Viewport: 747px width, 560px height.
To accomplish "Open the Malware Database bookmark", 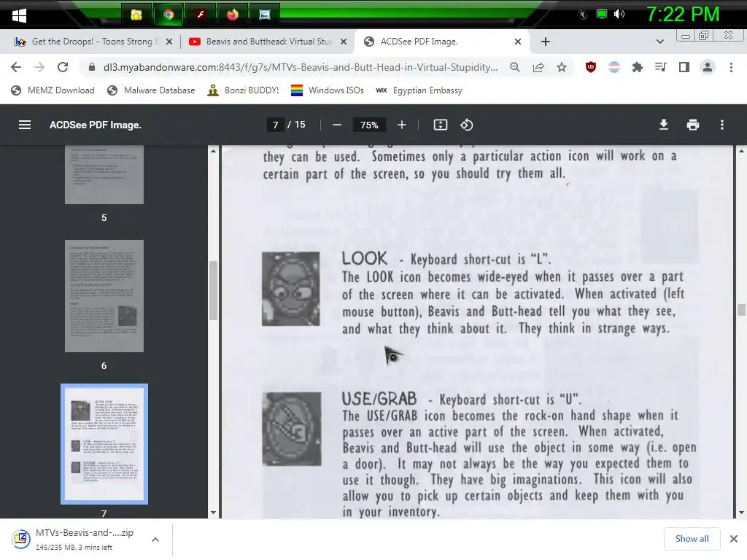I will pyautogui.click(x=151, y=90).
